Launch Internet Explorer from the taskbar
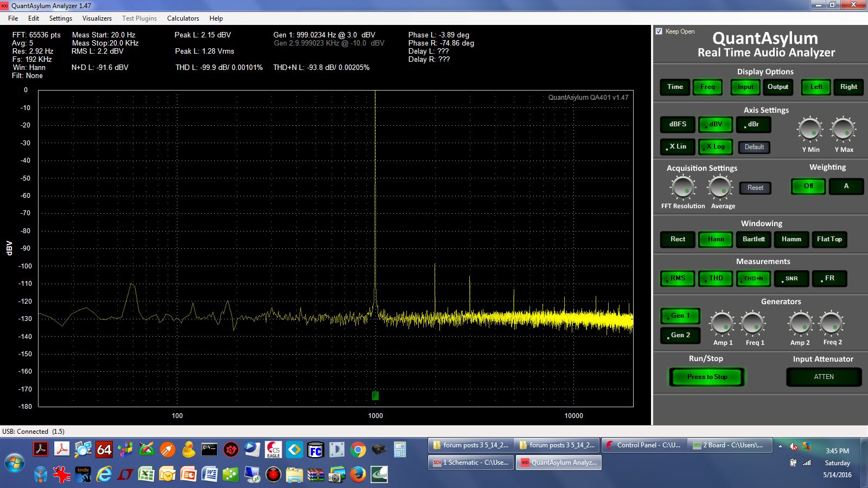Viewport: 868px width, 488px height. click(104, 475)
